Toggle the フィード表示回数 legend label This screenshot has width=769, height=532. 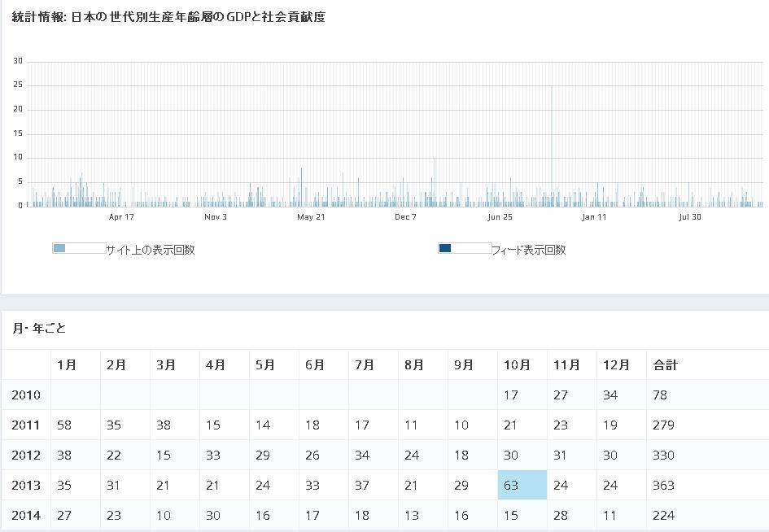click(x=528, y=250)
